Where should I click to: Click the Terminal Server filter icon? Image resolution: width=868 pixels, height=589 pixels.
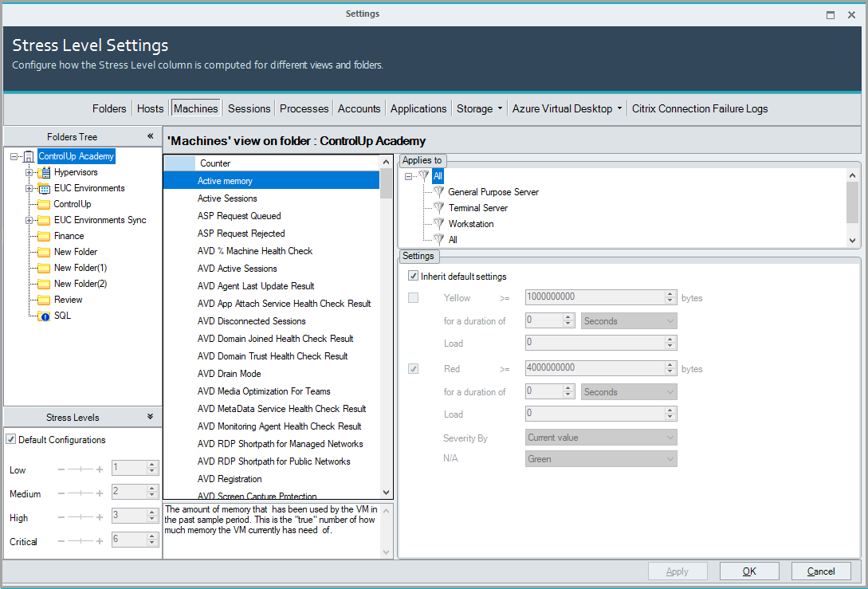438,208
